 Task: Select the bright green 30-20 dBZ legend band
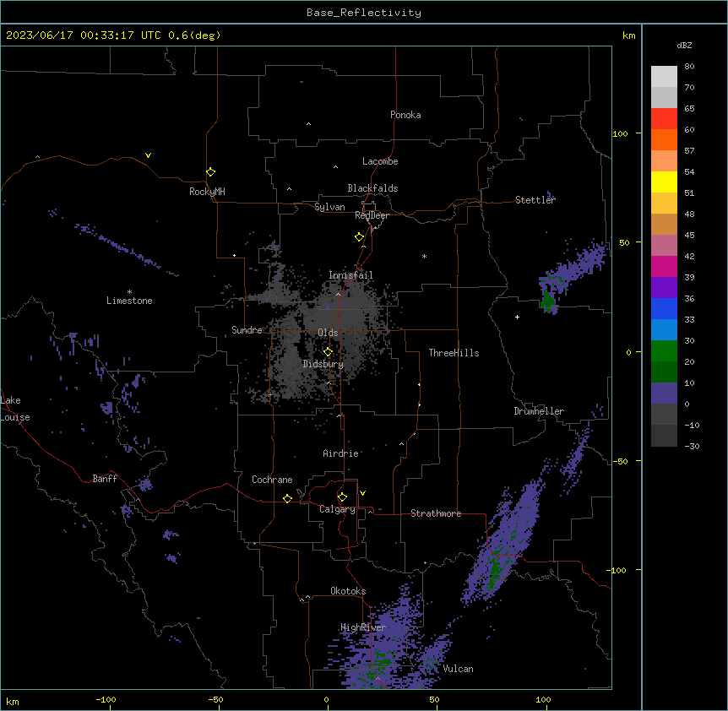point(664,351)
